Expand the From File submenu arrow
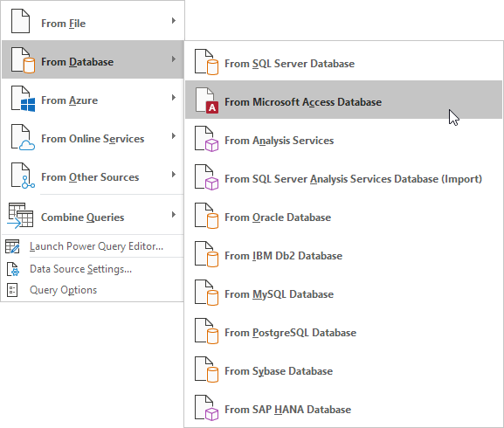The width and height of the screenshot is (504, 428). [x=174, y=21]
